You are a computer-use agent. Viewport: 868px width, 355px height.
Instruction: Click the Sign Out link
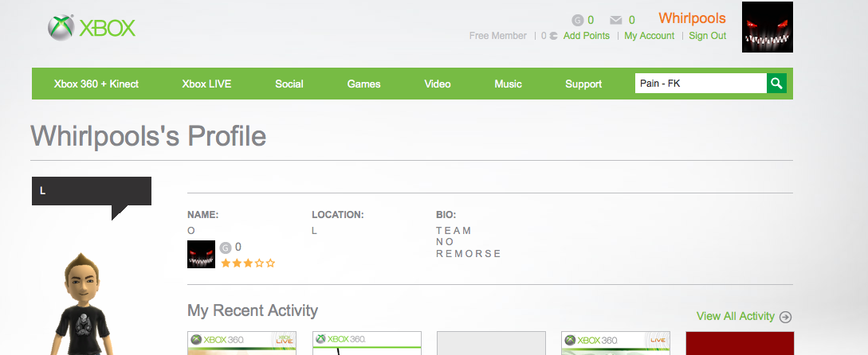708,36
